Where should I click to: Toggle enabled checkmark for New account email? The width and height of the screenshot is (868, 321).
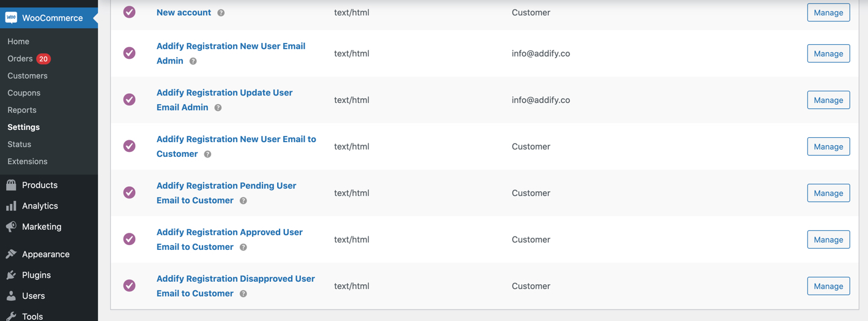point(130,12)
